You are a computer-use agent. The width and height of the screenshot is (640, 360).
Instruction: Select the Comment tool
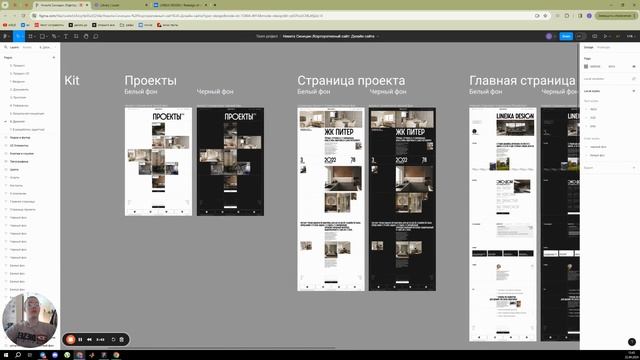point(96,36)
